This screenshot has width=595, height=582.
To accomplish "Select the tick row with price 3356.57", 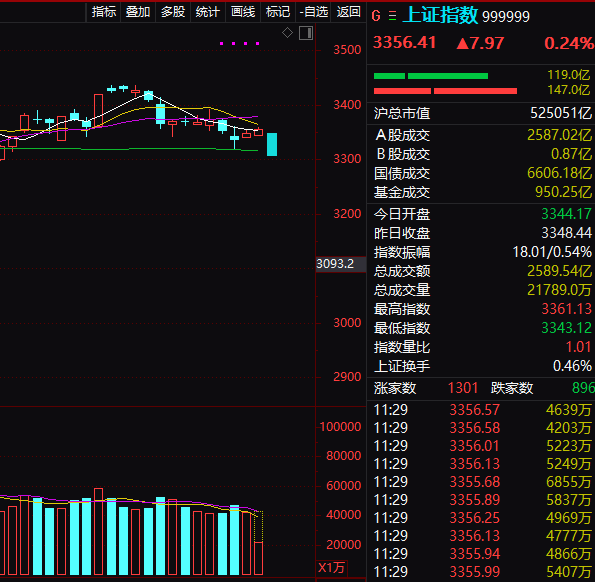I will pyautogui.click(x=482, y=410).
